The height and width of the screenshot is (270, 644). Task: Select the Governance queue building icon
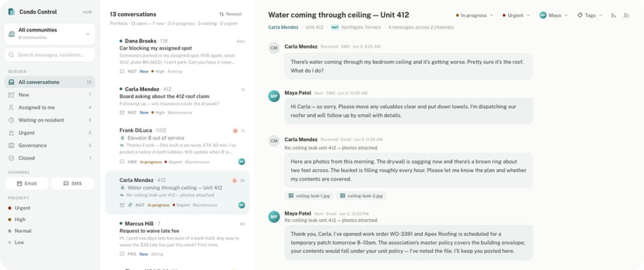[x=11, y=145]
